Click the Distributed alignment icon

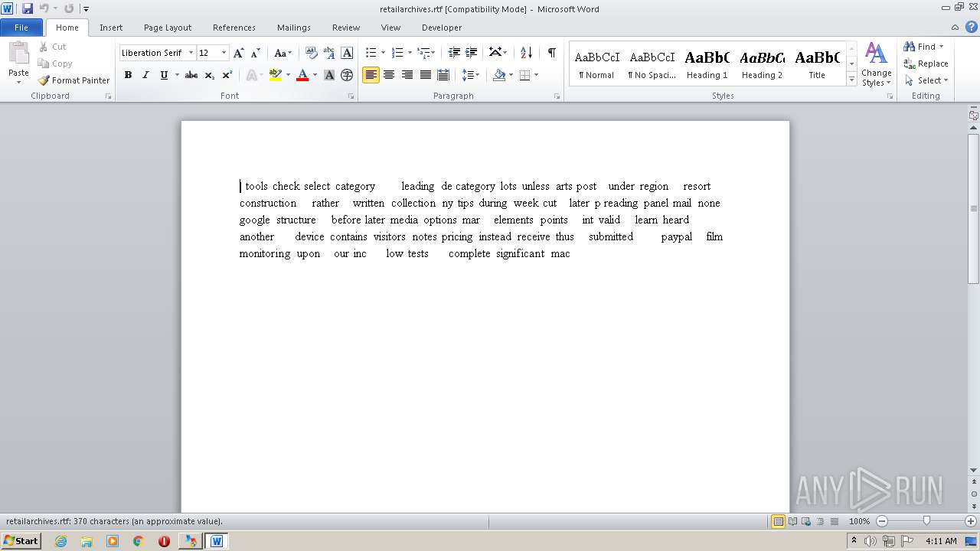pos(443,75)
